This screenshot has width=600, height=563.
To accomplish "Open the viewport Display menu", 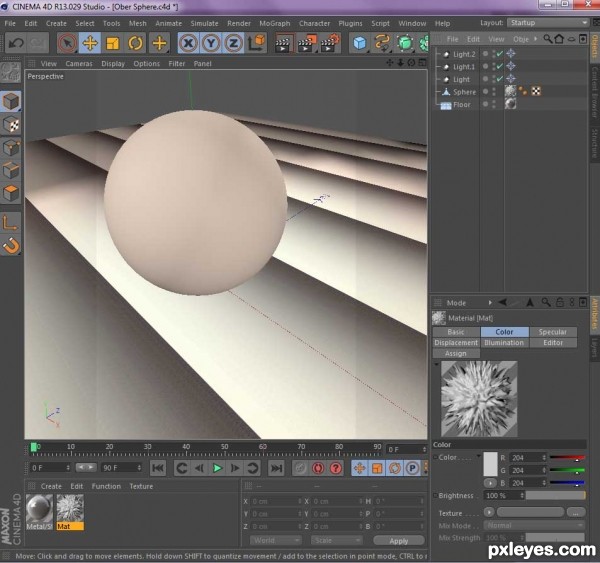I will pos(113,64).
